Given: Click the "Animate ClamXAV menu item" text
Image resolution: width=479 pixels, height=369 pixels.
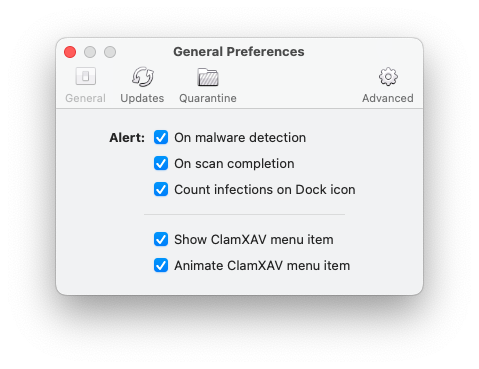Looking at the screenshot, I should 262,265.
